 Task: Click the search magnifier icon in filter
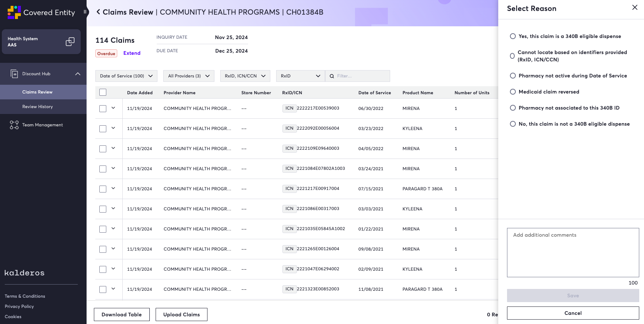click(x=332, y=76)
